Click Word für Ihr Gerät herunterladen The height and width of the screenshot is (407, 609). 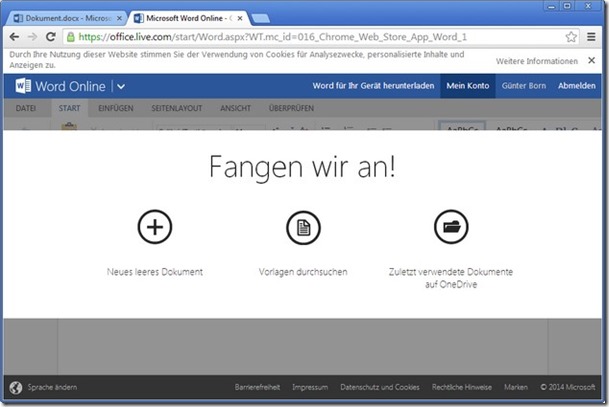373,86
